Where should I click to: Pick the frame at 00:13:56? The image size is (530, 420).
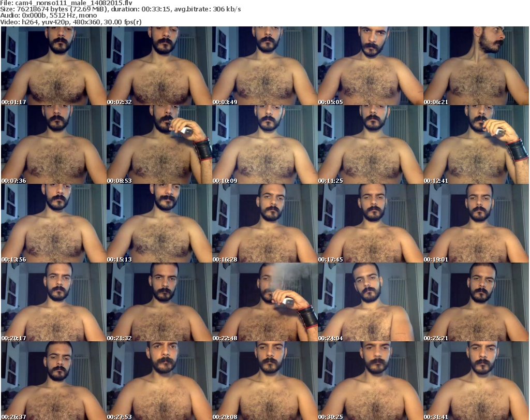pos(54,224)
